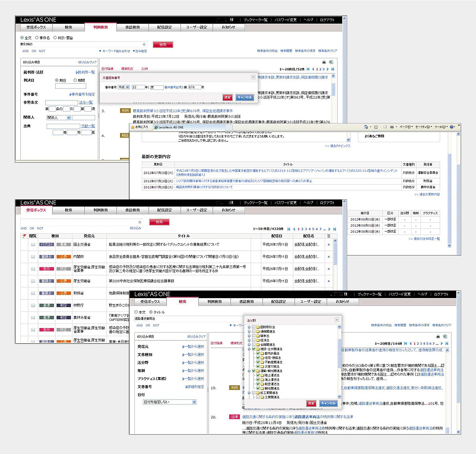476x454 pixels.
Task: Open ユーザー設定 tab in 受信ボックス window
Action: (196, 210)
